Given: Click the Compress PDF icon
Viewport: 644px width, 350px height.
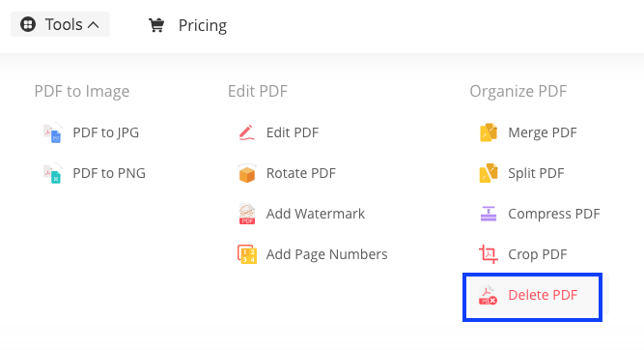Looking at the screenshot, I should point(489,214).
